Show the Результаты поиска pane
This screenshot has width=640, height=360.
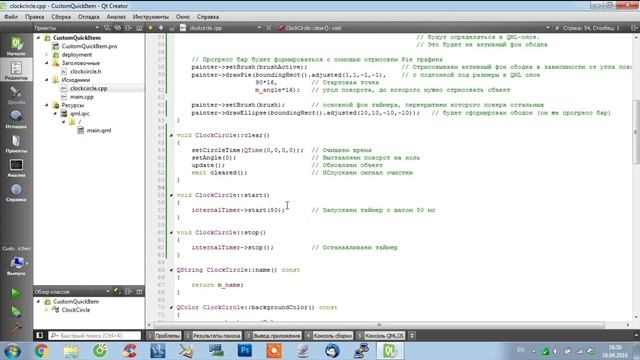pos(213,336)
